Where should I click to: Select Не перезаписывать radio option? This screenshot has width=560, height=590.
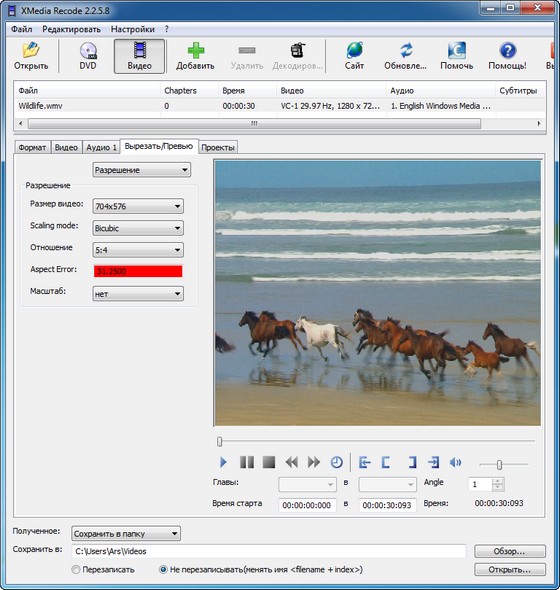(x=163, y=569)
